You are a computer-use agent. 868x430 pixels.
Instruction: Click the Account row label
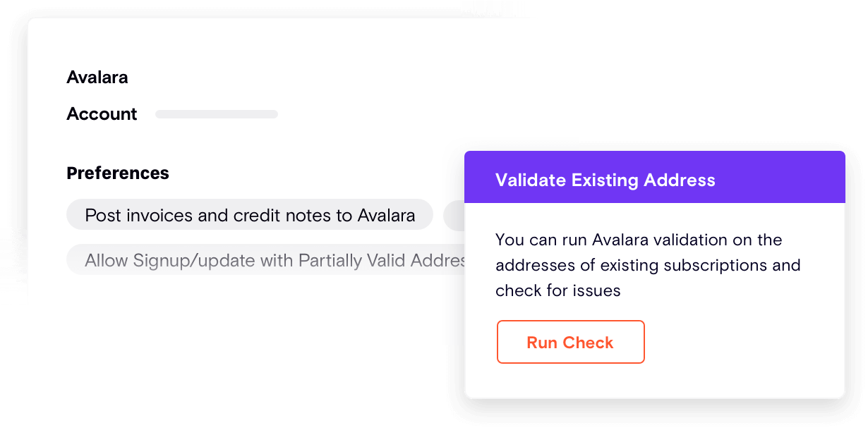[x=102, y=113]
